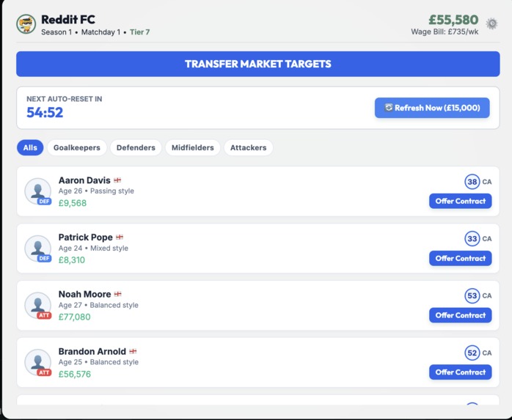
Task: Click the Reddit FC club name
Action: tap(68, 20)
